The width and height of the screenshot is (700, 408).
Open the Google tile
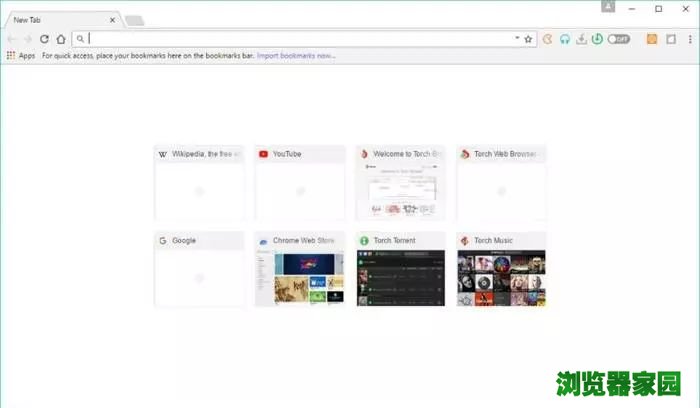pos(199,269)
